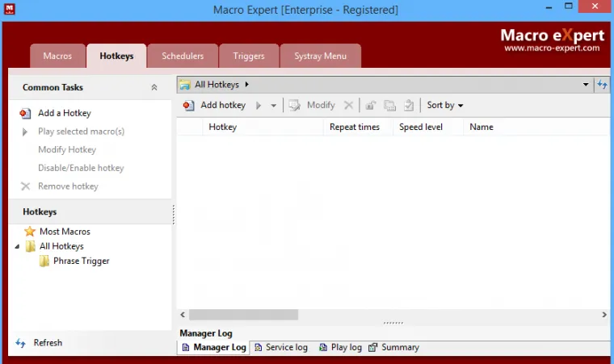
Task: Go to the Systray Menu tab
Action: pyautogui.click(x=320, y=56)
